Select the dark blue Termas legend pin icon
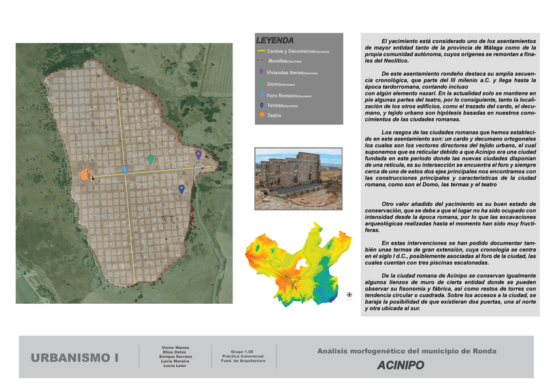554x392 pixels. tap(261, 105)
